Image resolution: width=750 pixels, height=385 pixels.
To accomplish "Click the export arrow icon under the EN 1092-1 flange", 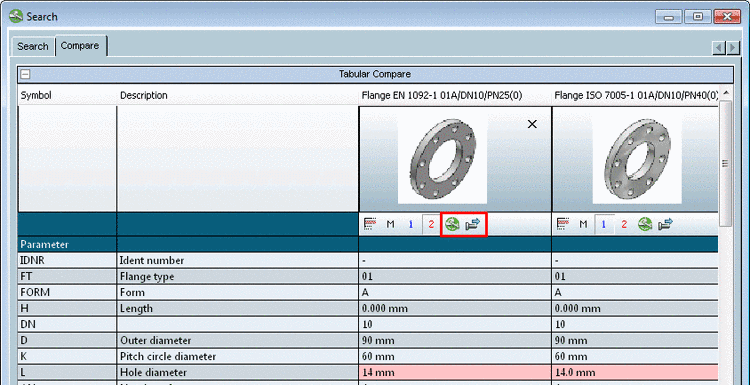I will tap(473, 224).
